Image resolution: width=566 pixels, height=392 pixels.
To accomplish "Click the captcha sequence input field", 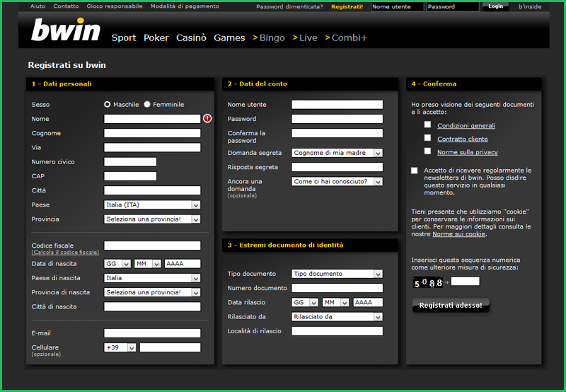I will (466, 281).
